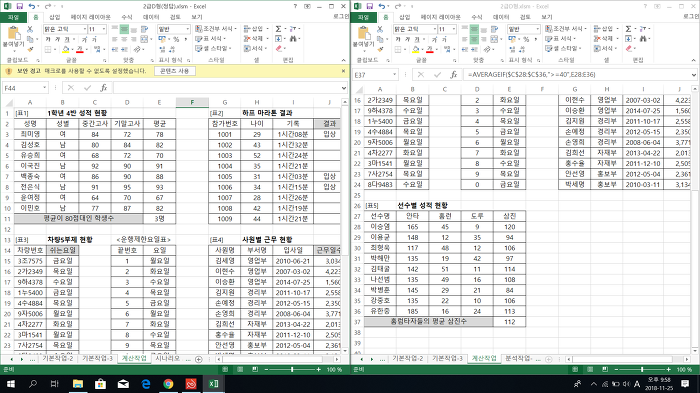Decrease indent in left Excel ribbon
This screenshot has height=393, width=700.
pos(115,49)
